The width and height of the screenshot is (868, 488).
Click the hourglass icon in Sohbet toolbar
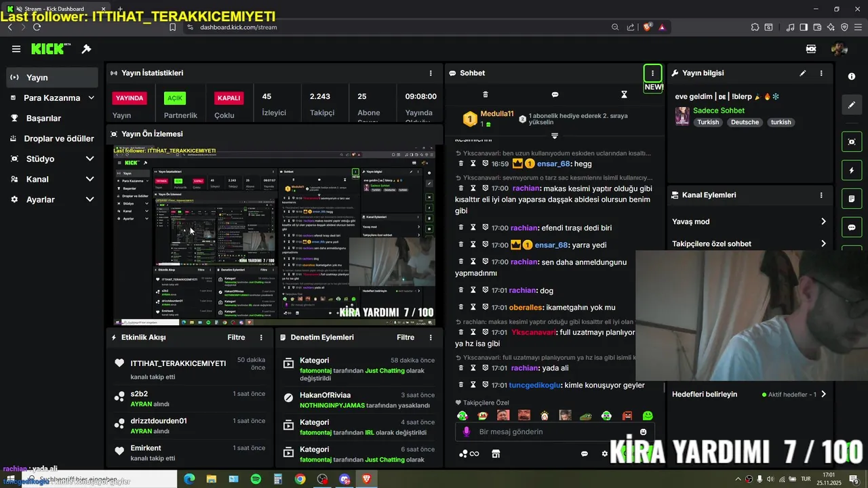point(625,94)
